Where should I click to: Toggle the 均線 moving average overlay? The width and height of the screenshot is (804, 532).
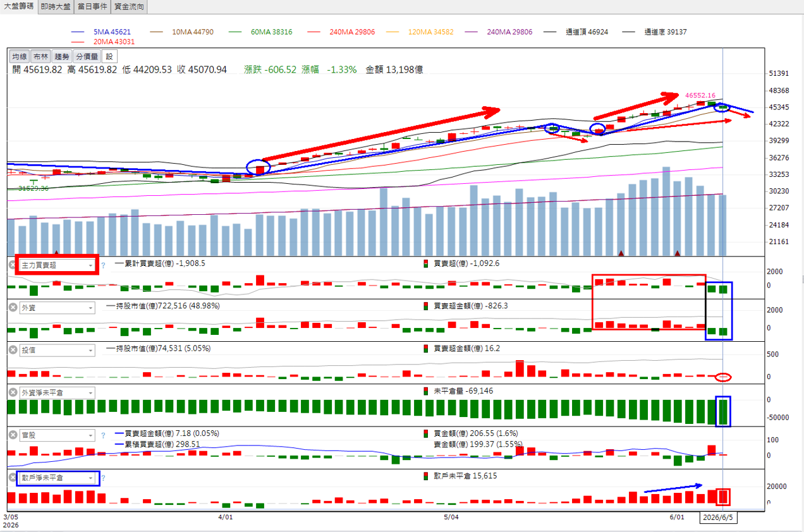[20, 56]
